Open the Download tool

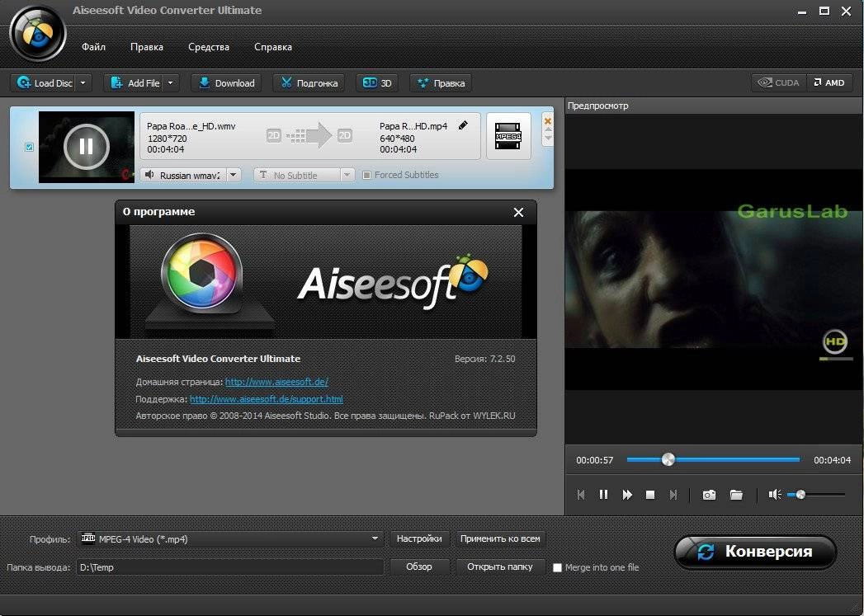[226, 83]
